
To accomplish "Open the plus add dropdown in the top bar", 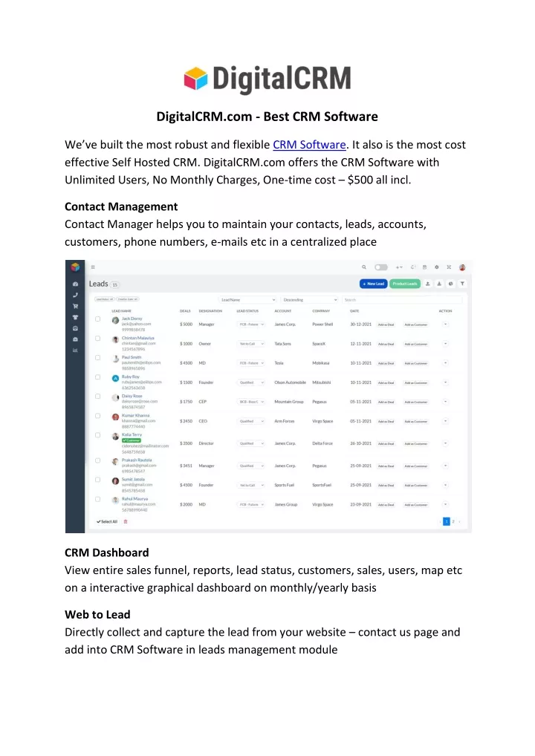I will (399, 267).
